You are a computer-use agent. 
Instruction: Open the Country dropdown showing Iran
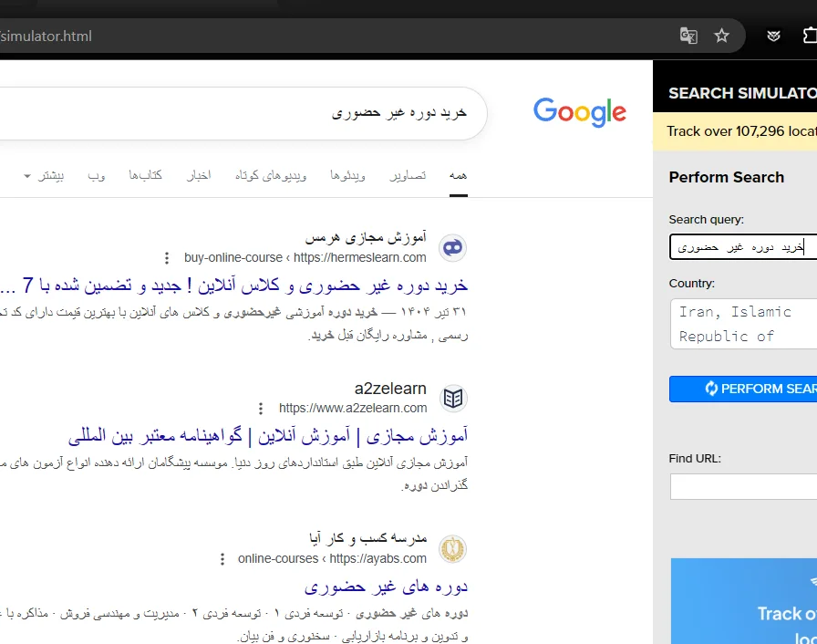coord(743,324)
